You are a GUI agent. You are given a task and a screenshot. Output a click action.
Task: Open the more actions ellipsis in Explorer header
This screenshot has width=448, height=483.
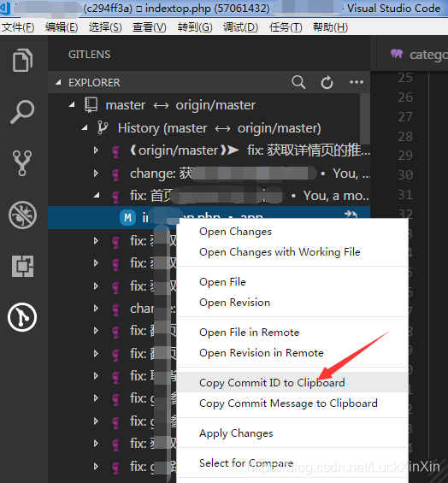pos(357,82)
